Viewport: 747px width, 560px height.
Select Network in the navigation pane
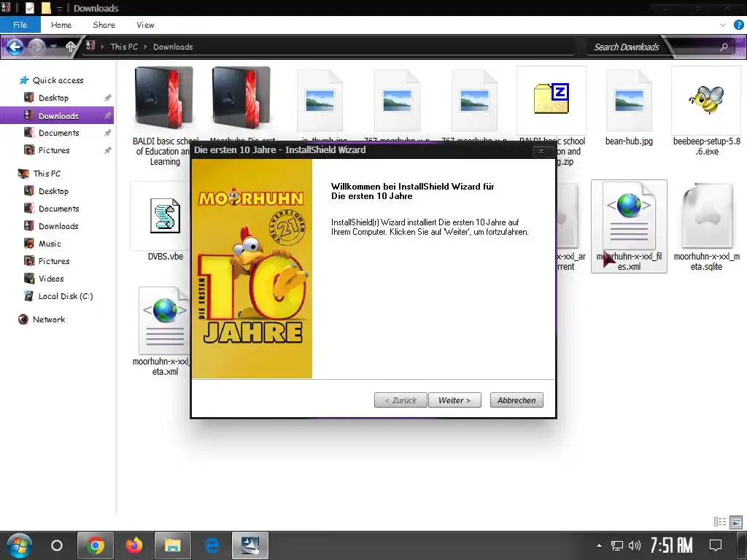pos(49,319)
